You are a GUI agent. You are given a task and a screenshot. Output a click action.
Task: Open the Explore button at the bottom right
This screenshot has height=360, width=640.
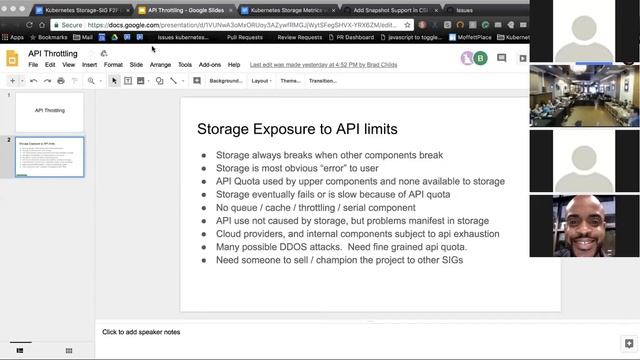629,343
